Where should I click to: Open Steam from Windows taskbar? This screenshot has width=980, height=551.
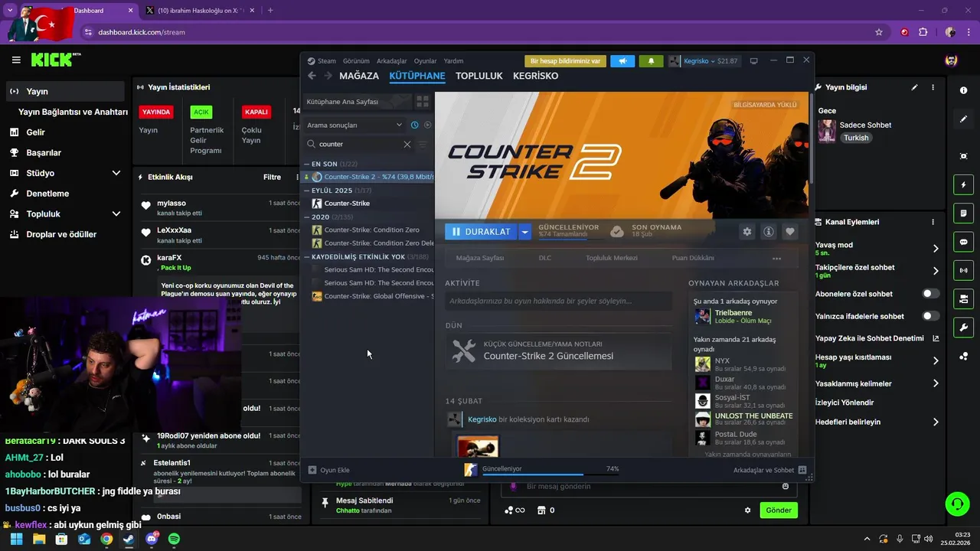point(129,539)
